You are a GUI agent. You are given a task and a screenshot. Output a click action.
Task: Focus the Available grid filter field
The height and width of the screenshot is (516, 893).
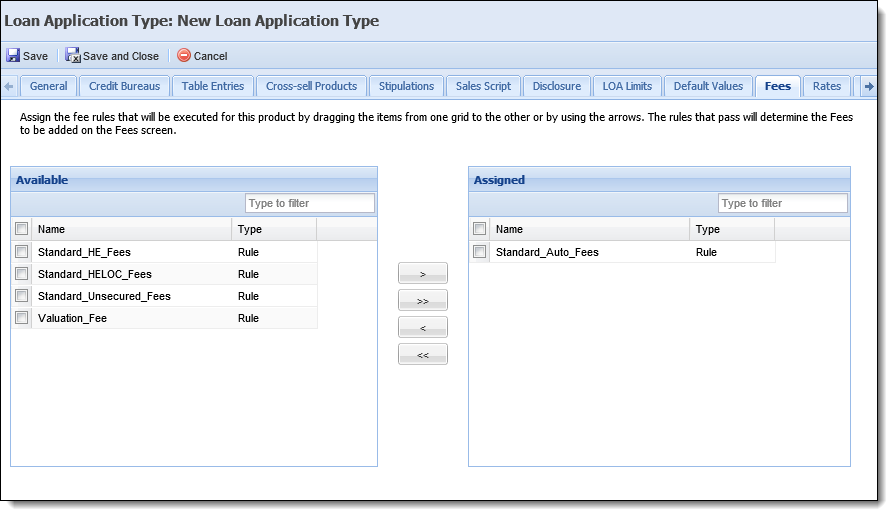coord(310,203)
